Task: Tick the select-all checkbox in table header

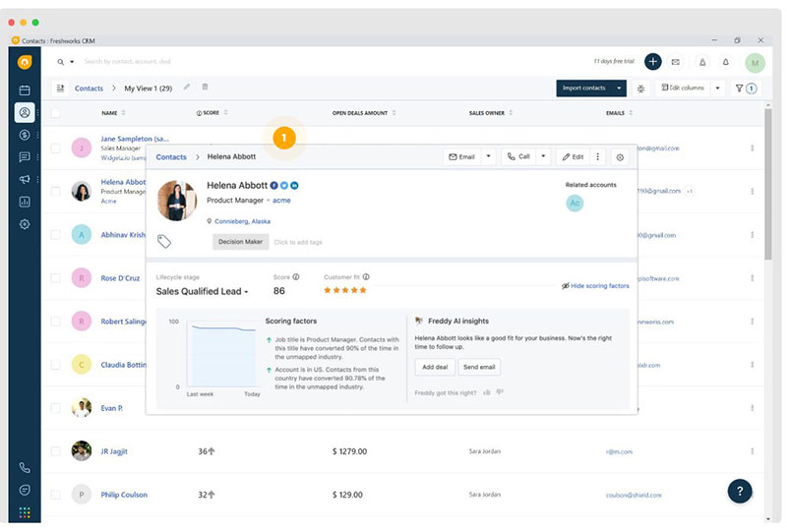Action: pos(55,113)
